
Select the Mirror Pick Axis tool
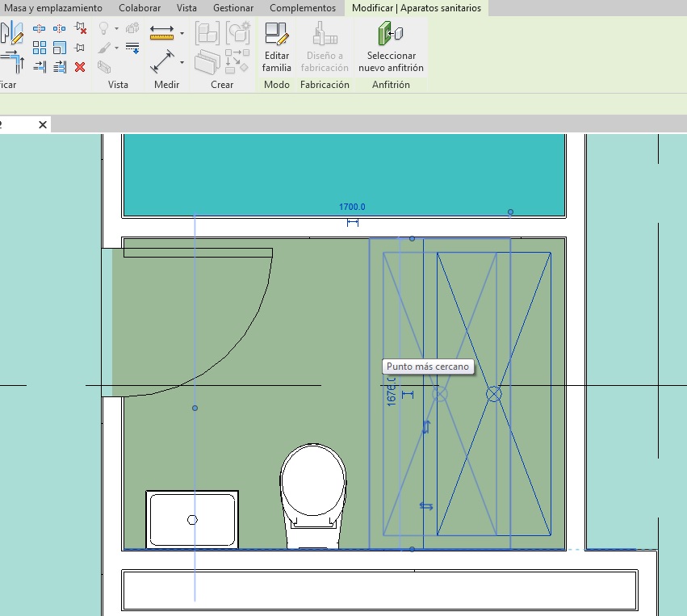39,28
